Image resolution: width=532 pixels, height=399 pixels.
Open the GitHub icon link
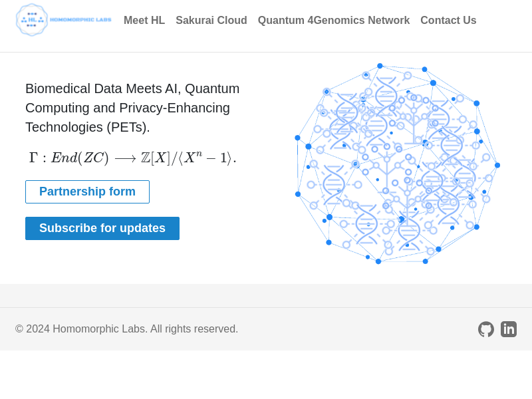click(x=486, y=329)
